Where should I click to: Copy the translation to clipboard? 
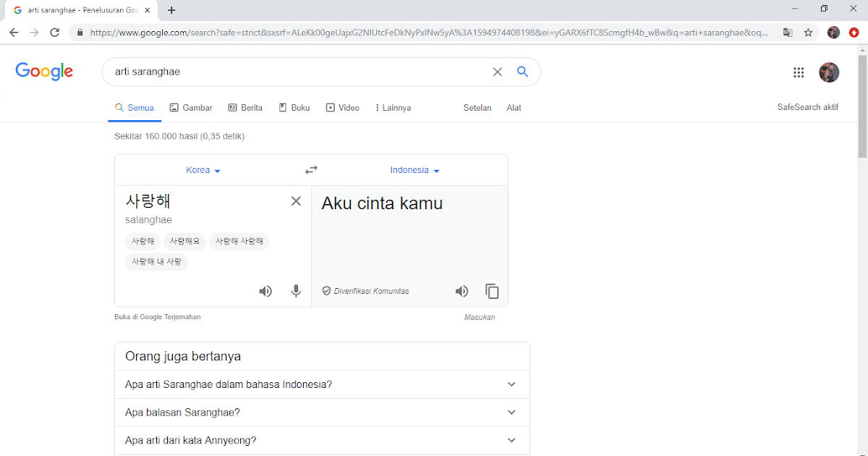pos(492,291)
